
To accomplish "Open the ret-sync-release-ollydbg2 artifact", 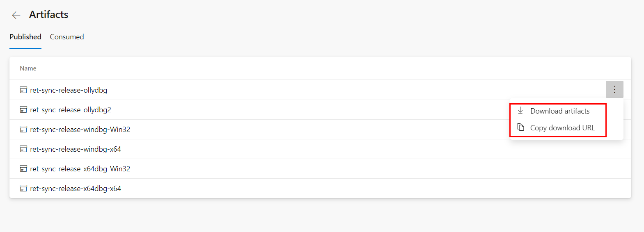I will click(71, 110).
